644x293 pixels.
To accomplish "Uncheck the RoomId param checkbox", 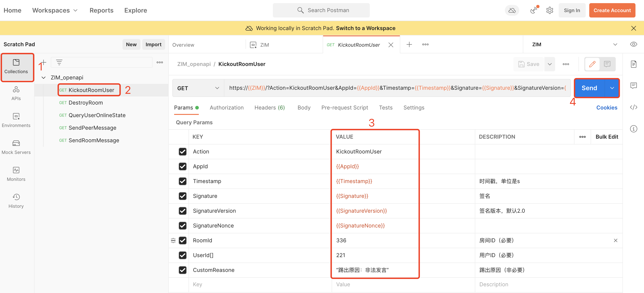I will click(182, 241).
